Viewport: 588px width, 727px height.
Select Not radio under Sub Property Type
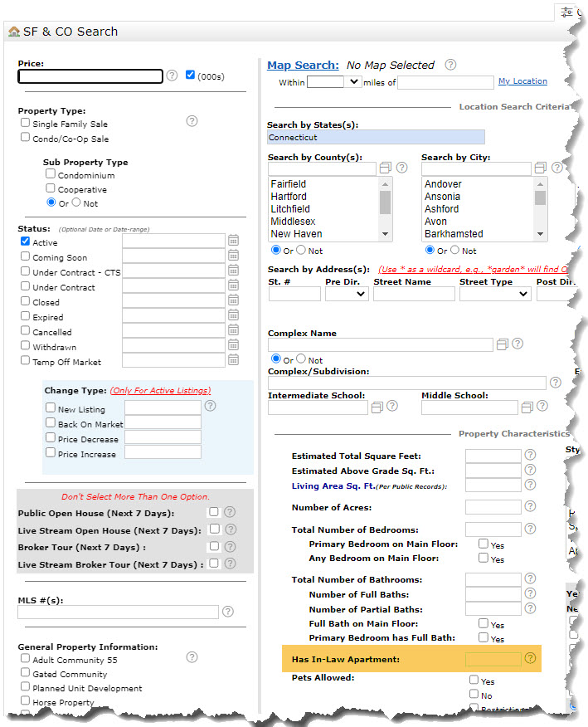76,202
